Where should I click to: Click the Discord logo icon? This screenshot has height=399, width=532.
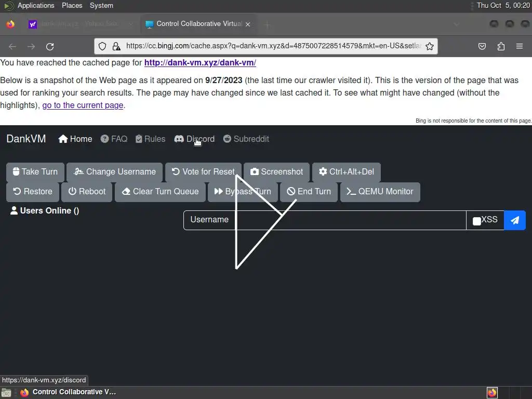tap(179, 139)
